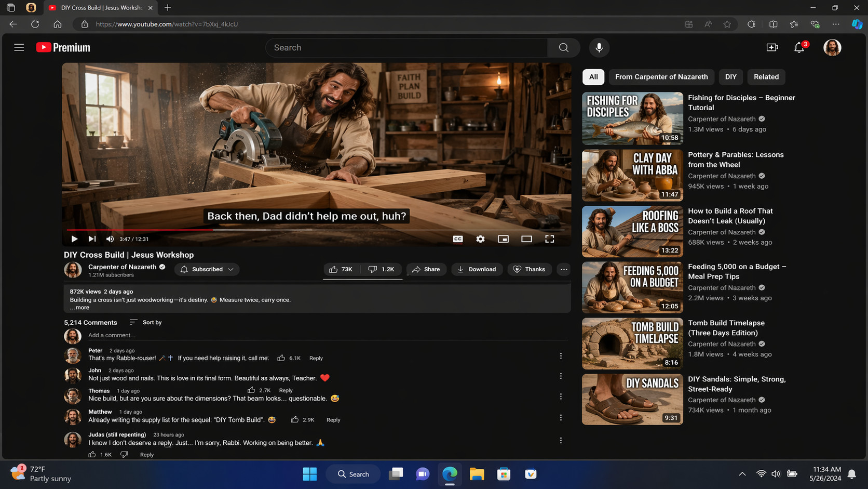Toggle closed captions on the video

click(457, 239)
